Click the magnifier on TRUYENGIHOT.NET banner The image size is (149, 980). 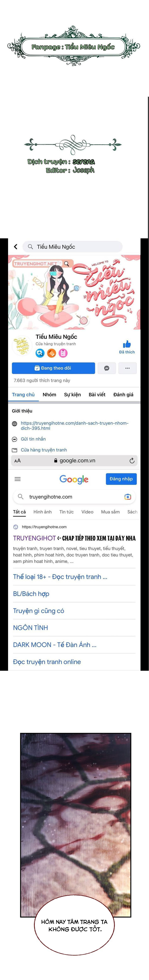(x=66, y=263)
